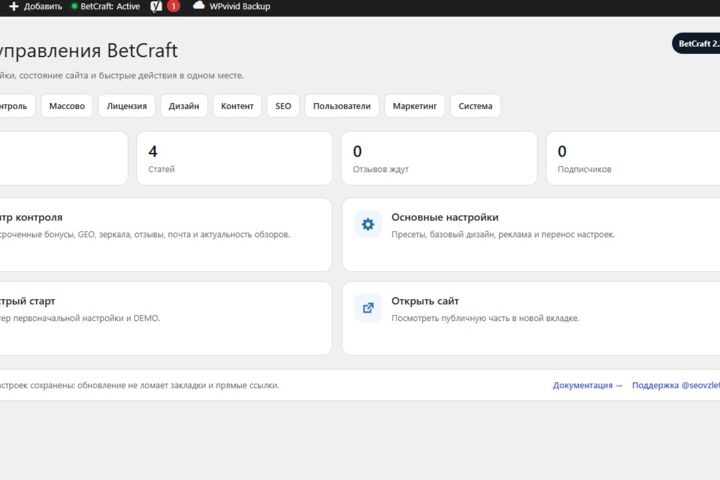The width and height of the screenshot is (720, 480).
Task: Open the Центр контроля card heading
Action: [x=31, y=217]
